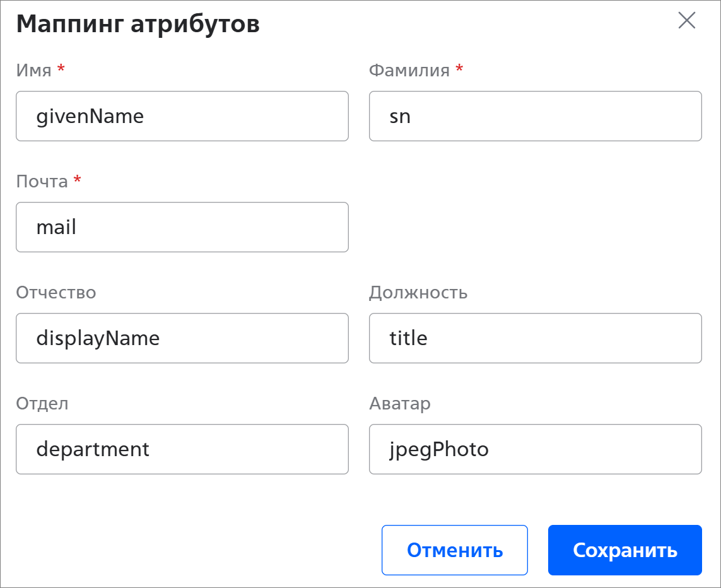The image size is (721, 588).
Task: Click the Почта field label
Action: pyautogui.click(x=42, y=182)
